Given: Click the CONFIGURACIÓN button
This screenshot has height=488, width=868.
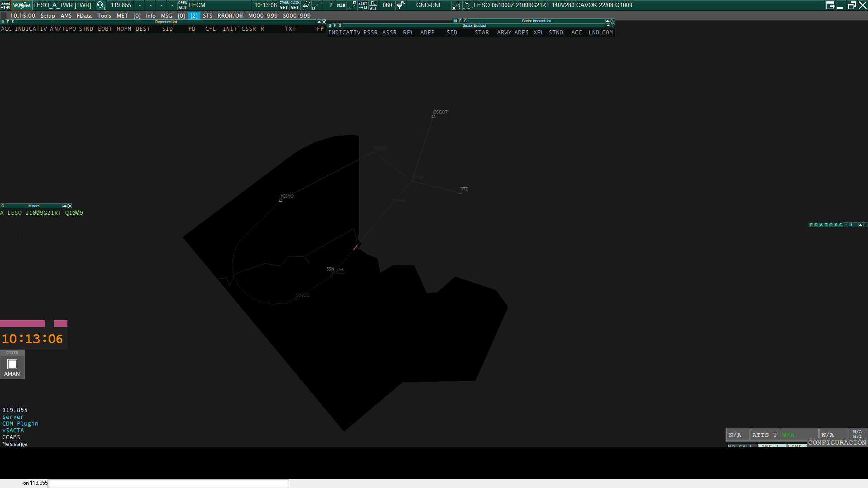Looking at the screenshot, I should point(837,443).
